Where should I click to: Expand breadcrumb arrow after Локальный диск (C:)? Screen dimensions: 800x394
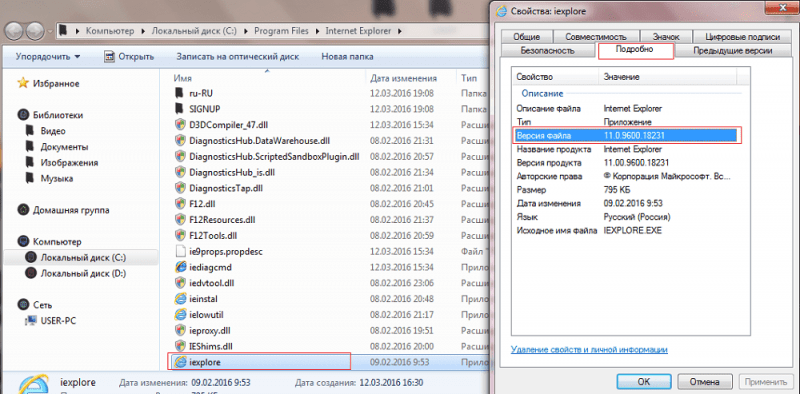coord(247,31)
